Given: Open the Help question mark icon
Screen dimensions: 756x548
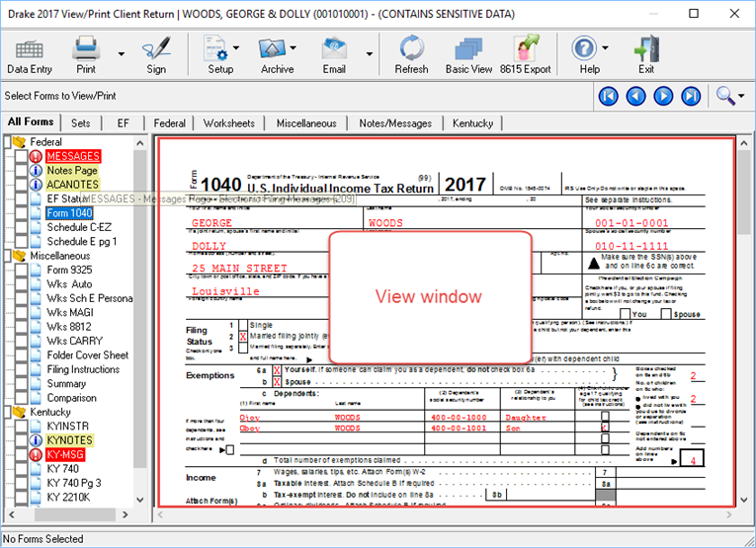Looking at the screenshot, I should 584,48.
